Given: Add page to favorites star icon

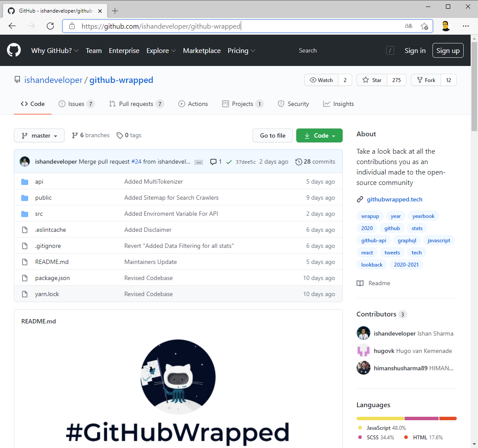Looking at the screenshot, I should click(424, 26).
